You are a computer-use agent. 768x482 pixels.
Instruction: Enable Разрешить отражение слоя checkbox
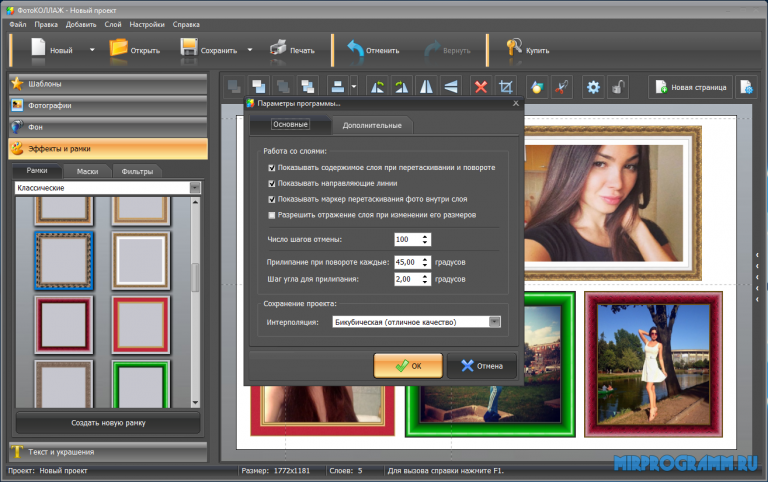click(272, 215)
